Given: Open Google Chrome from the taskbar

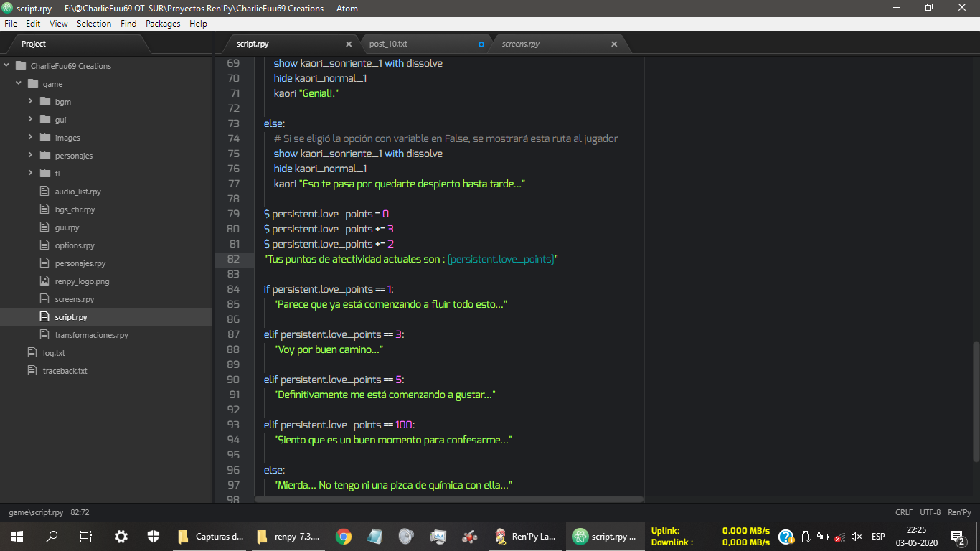Looking at the screenshot, I should 344,536.
